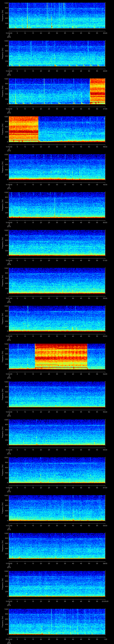Select the spectrogram starting at 19:49:00
This screenshot has width=114, height=644.
point(57,205)
